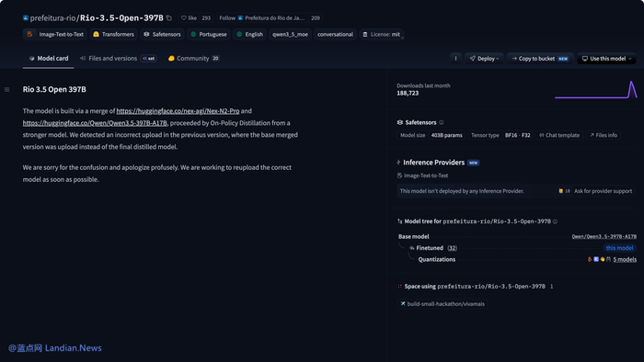Image resolution: width=644 pixels, height=362 pixels.
Task: Open Files info for the tensors
Action: point(604,135)
